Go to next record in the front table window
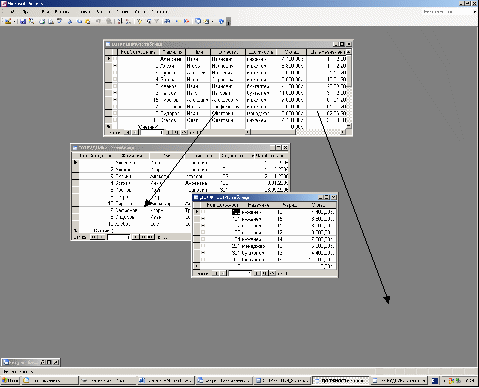The height and width of the screenshot is (388, 479). (257, 273)
